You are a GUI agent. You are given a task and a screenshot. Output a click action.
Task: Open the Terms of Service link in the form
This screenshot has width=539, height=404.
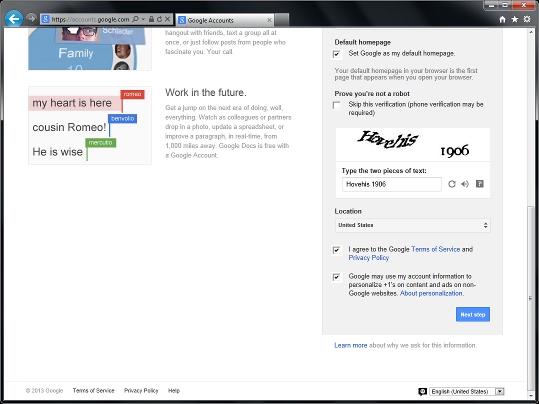[x=435, y=249]
